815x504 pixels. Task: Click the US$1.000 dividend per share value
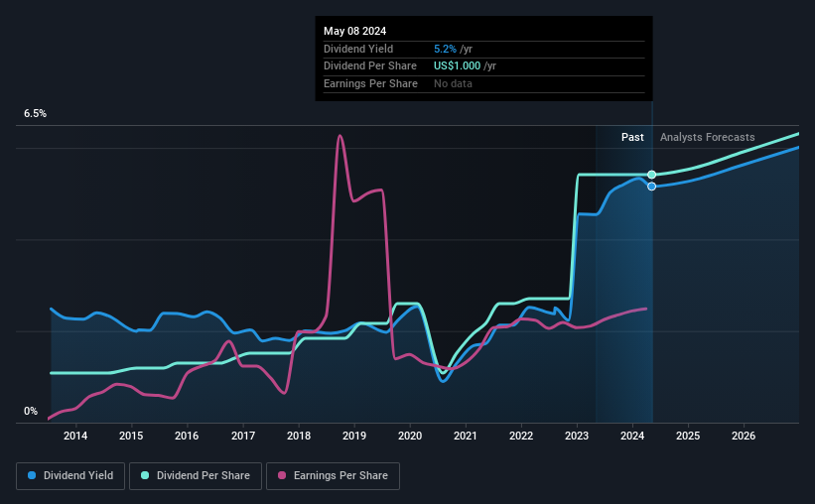click(x=458, y=66)
